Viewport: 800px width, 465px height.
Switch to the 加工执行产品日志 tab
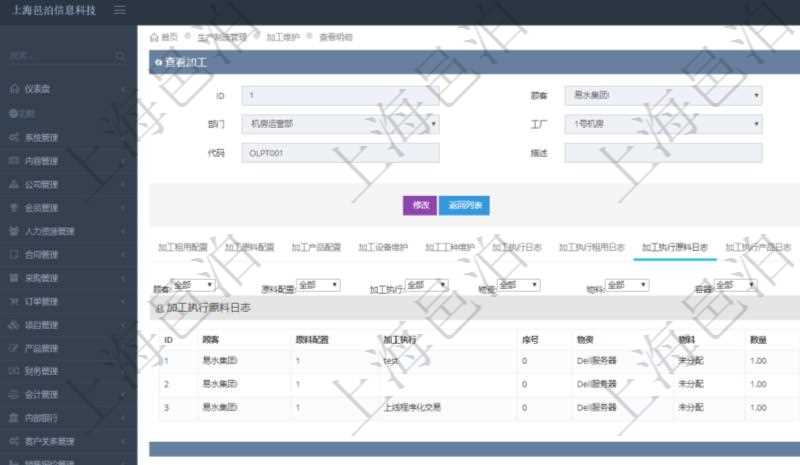pyautogui.click(x=758, y=247)
